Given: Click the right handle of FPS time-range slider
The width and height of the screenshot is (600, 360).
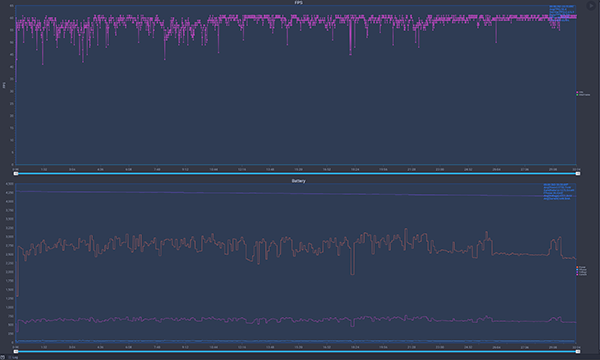Looking at the screenshot, I should point(578,174).
